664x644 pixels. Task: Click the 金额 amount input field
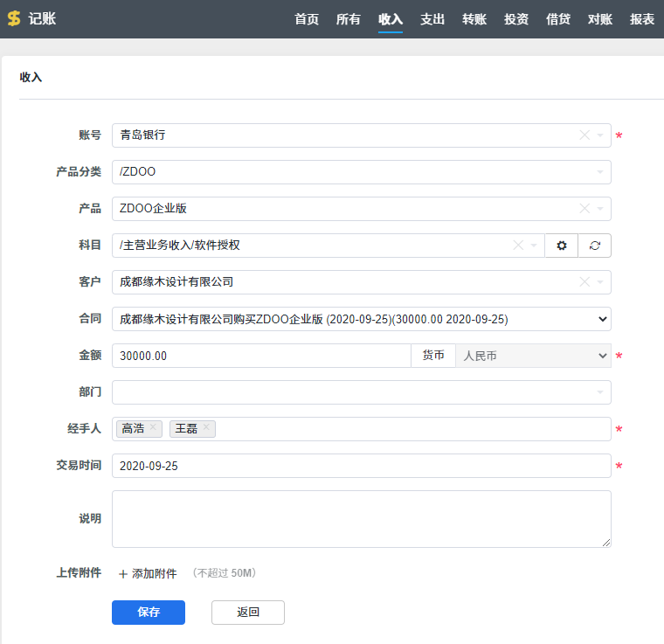pos(261,356)
